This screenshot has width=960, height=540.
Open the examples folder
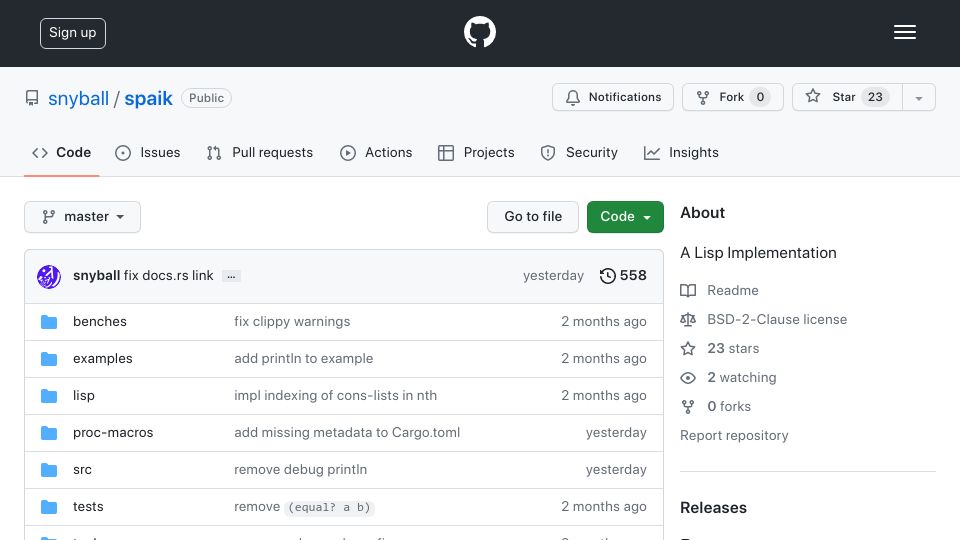(103, 359)
